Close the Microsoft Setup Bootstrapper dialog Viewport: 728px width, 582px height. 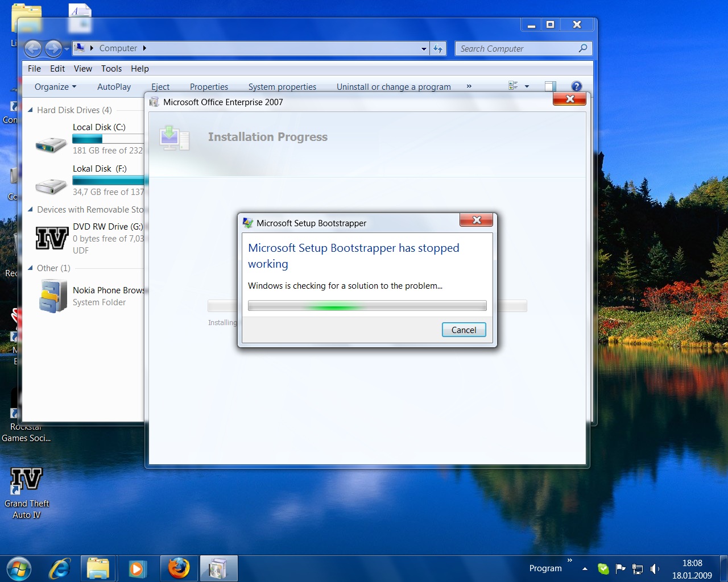click(477, 220)
